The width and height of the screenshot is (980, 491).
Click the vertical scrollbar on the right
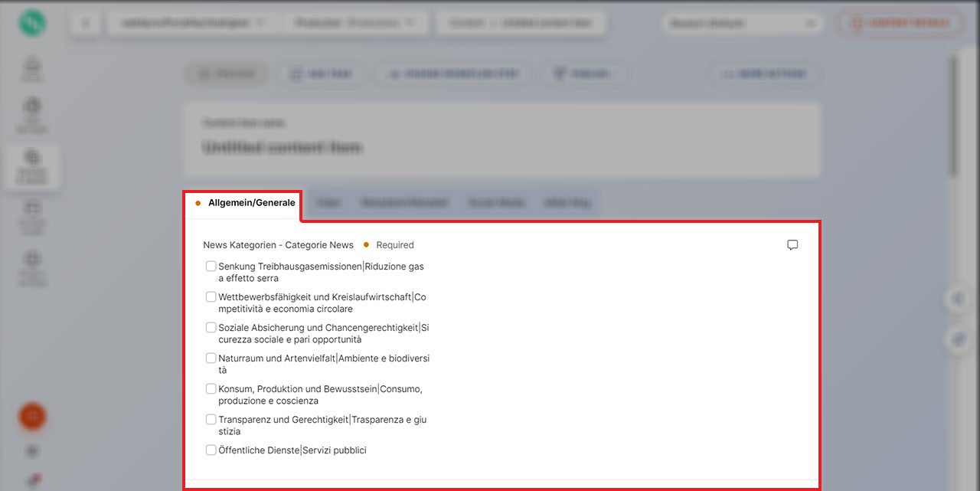(x=952, y=115)
